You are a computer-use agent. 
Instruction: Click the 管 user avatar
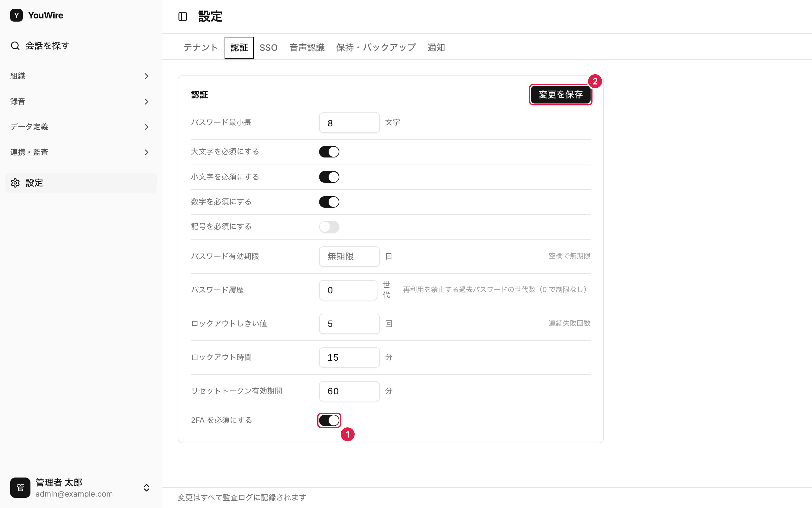click(20, 487)
